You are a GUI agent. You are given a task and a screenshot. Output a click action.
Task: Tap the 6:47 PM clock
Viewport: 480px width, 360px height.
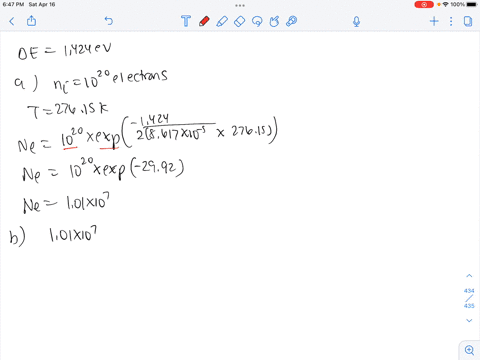pos(13,5)
